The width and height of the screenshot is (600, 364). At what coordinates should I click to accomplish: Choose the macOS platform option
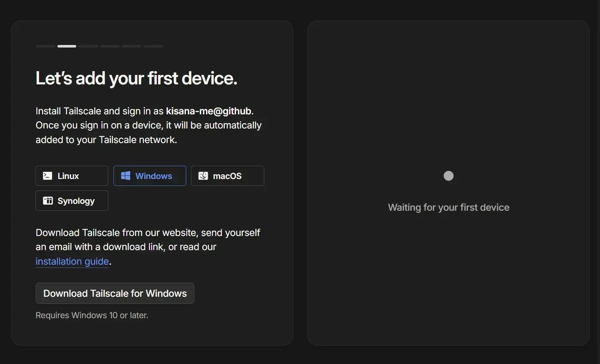click(227, 176)
